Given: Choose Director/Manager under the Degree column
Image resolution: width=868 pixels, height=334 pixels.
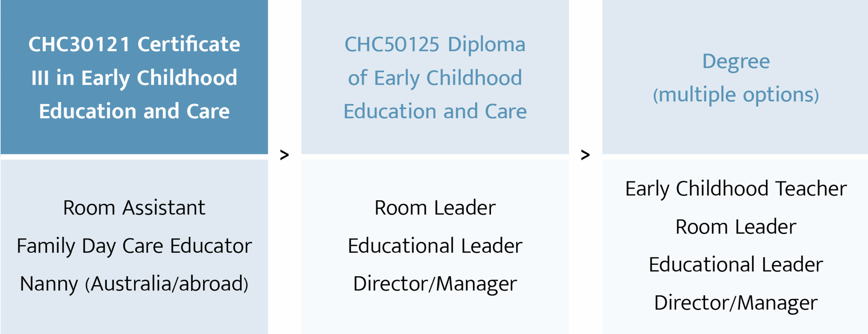Looking at the screenshot, I should point(736,302).
